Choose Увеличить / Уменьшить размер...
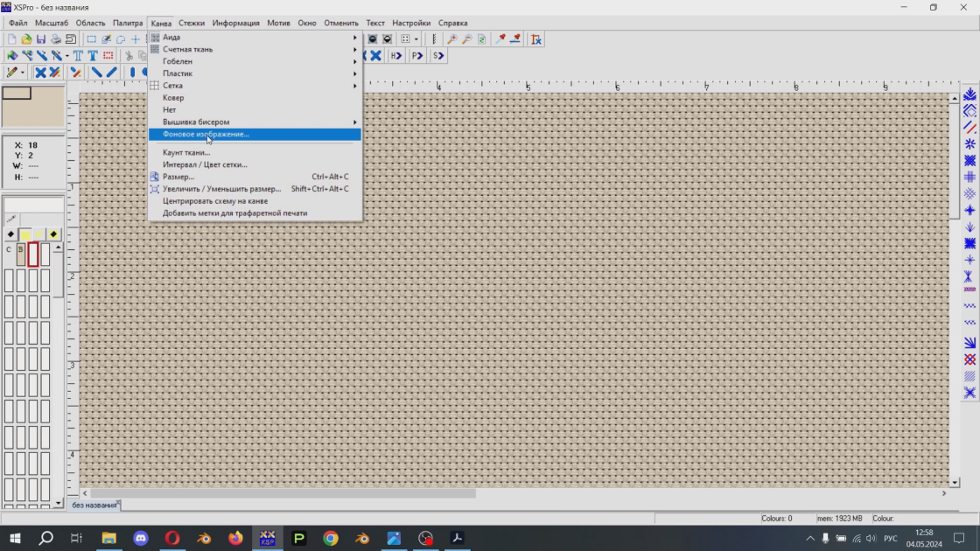Viewport: 980px width, 551px height. 255,189
